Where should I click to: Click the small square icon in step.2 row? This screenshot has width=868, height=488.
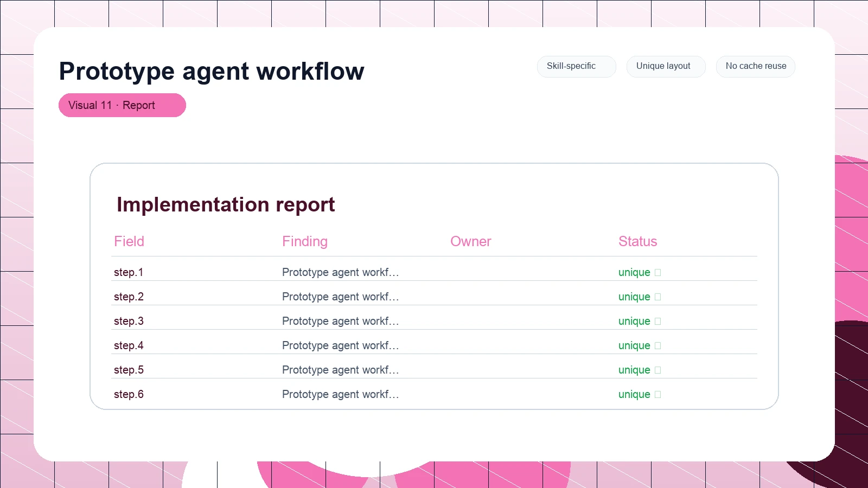[658, 297]
